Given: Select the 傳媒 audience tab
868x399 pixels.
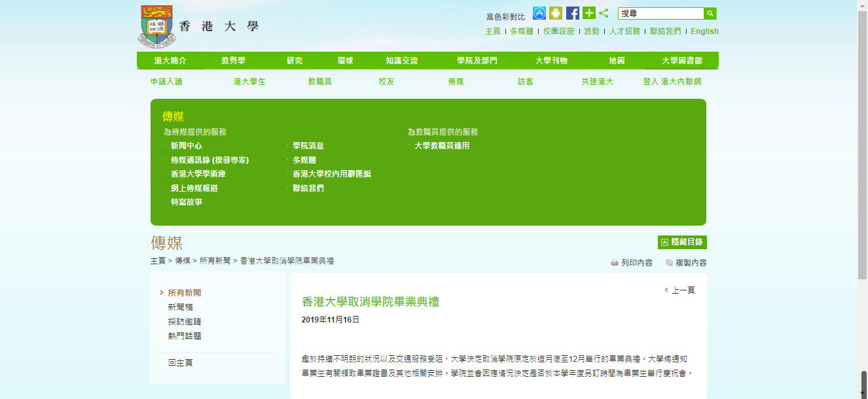Looking at the screenshot, I should tap(456, 82).
